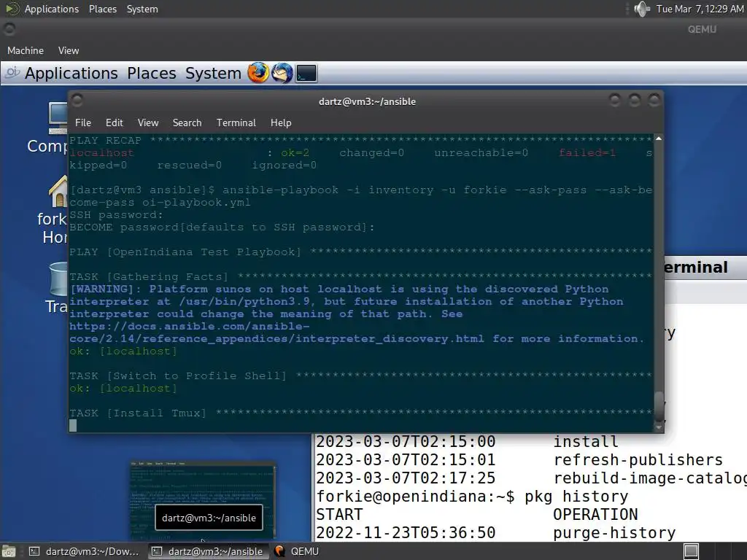This screenshot has height=560, width=747.
Task: Click the terminal vertical scrollbar thumb
Action: [659, 405]
